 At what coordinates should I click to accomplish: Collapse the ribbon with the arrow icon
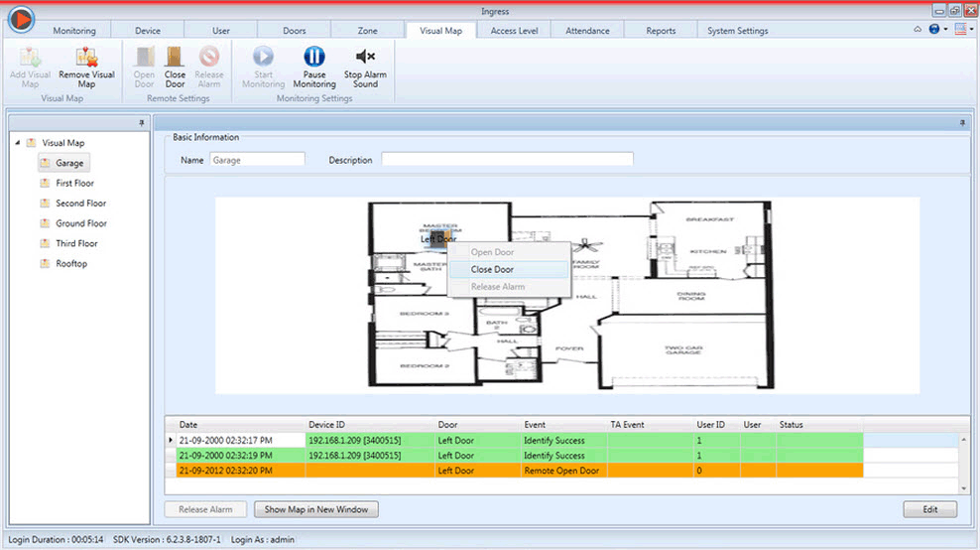917,30
